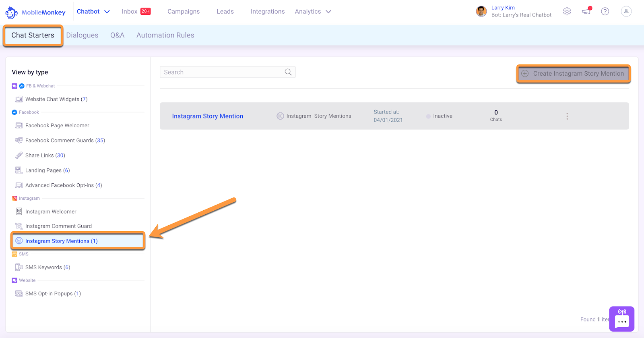This screenshot has height=338, width=644.
Task: Click the 'Facebook' group label
Action: tap(29, 112)
